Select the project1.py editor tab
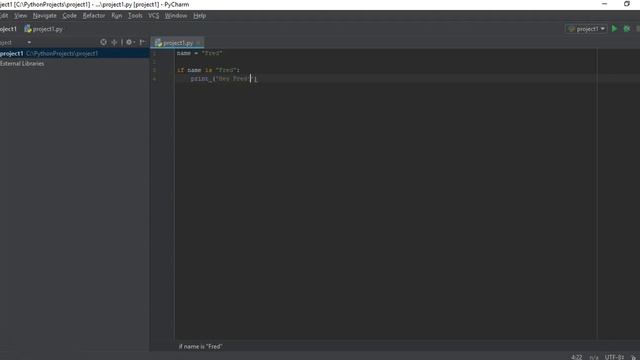Image resolution: width=640 pixels, height=360 pixels. click(177, 43)
